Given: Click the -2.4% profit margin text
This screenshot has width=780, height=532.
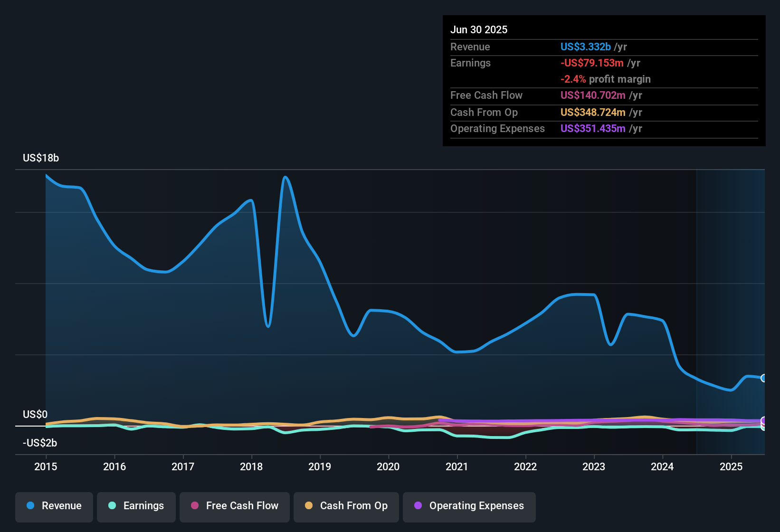Looking at the screenshot, I should point(605,79).
